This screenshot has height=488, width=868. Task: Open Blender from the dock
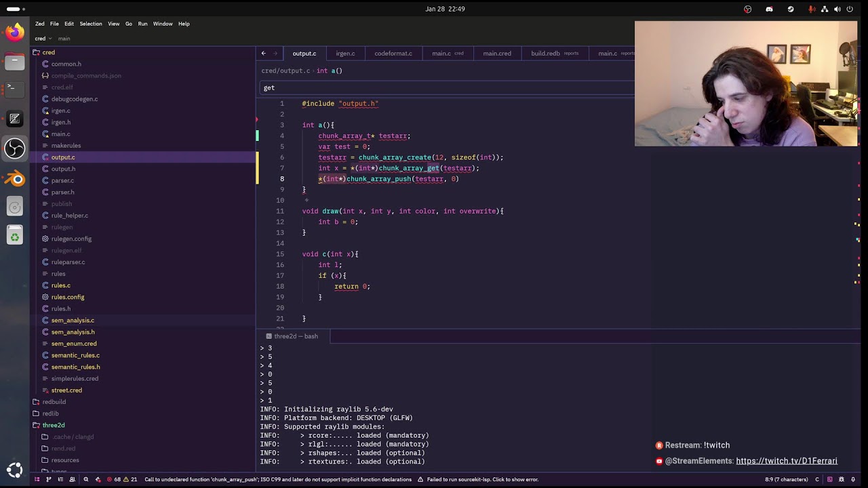[14, 178]
